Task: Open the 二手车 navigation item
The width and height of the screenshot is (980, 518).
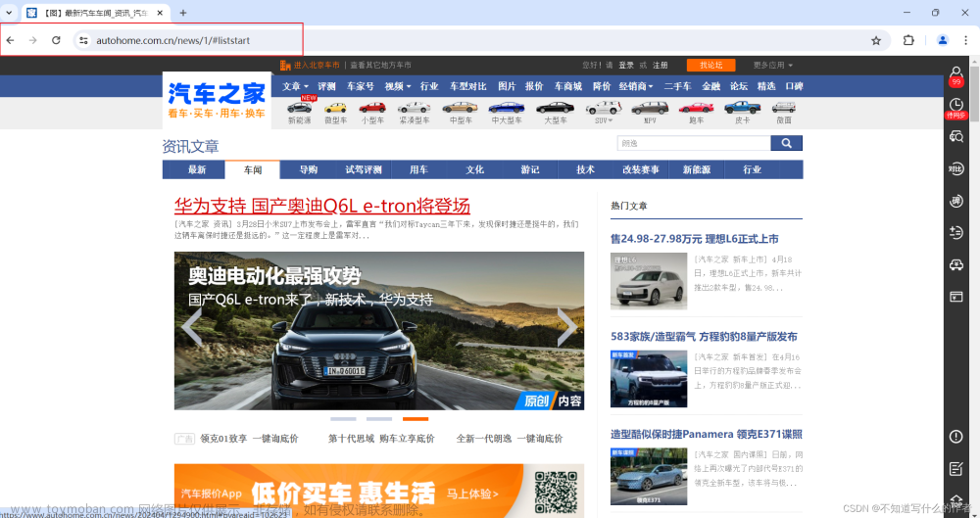Action: click(677, 86)
